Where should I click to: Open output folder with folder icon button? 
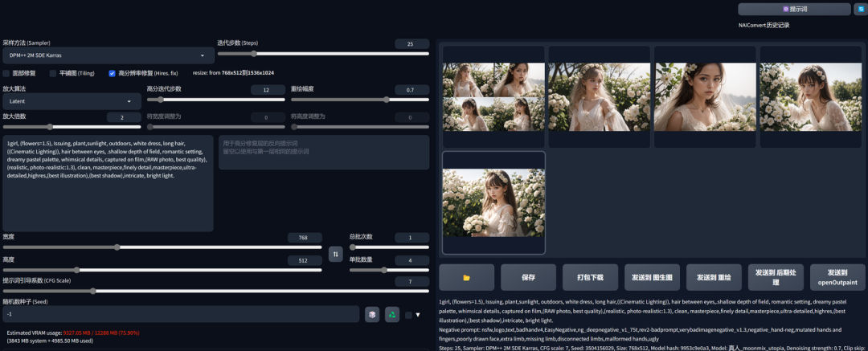(467, 277)
